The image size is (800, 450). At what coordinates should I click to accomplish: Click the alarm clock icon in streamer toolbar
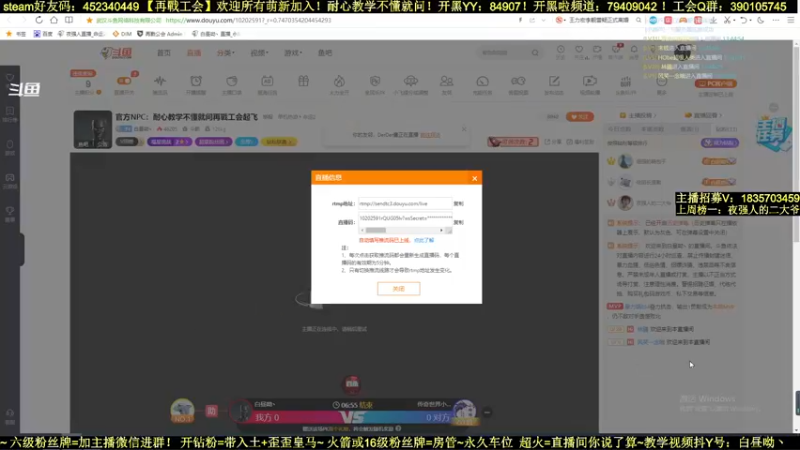tap(196, 81)
